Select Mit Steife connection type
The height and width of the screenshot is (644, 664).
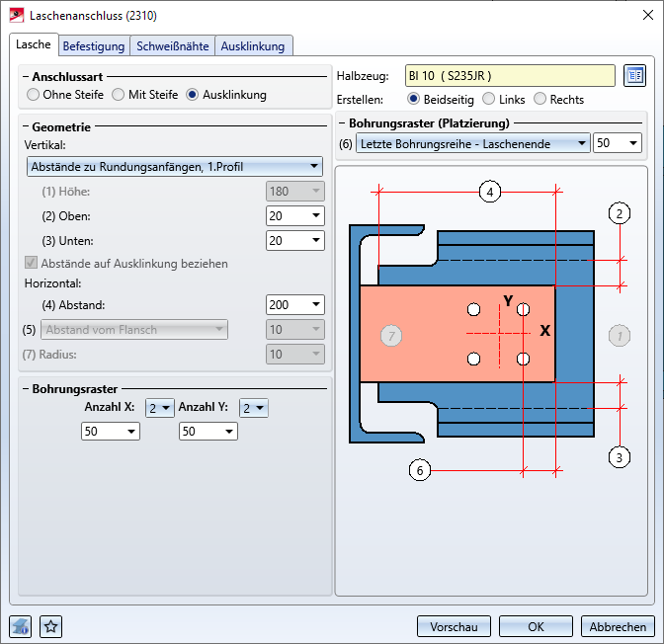119,95
